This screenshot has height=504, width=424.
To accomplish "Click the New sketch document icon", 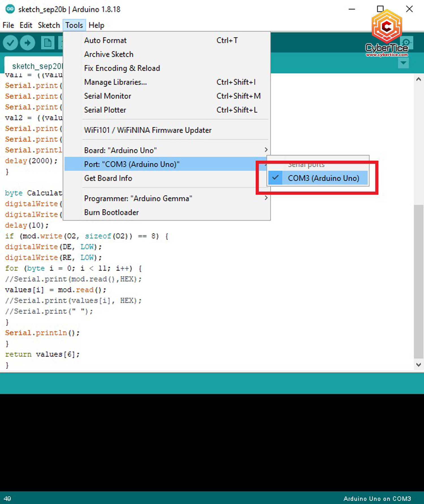I will tap(47, 43).
